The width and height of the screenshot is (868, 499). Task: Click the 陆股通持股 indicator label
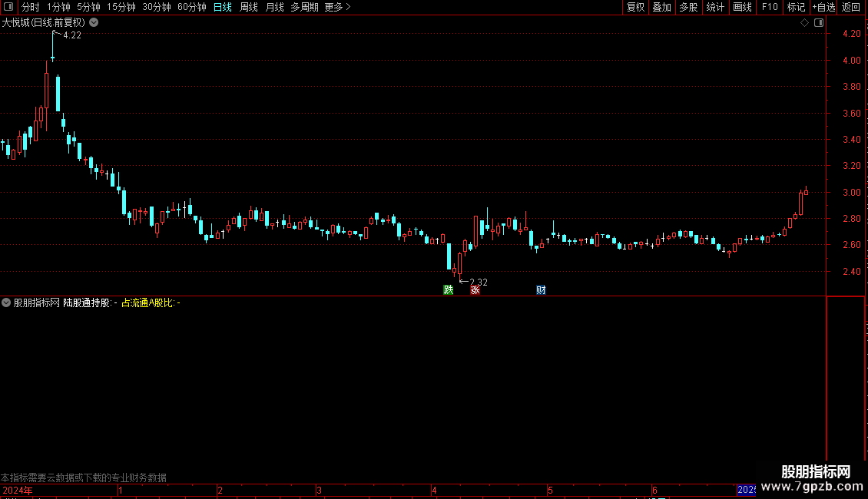pos(90,302)
